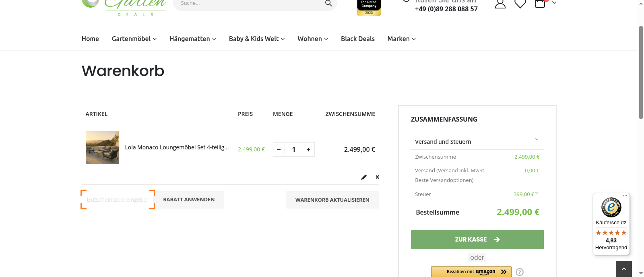
Task: Click the Top Rated Company 2023 badge
Action: coord(369,8)
